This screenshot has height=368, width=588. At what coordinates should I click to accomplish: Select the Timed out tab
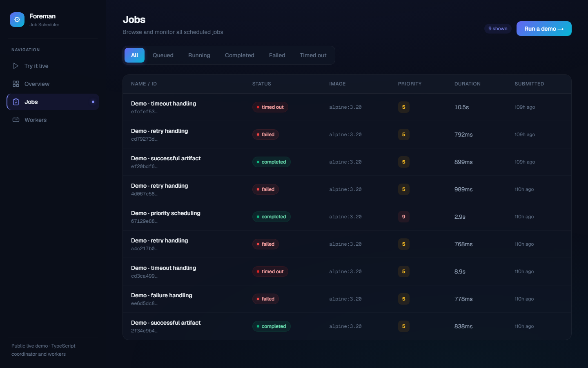(313, 55)
